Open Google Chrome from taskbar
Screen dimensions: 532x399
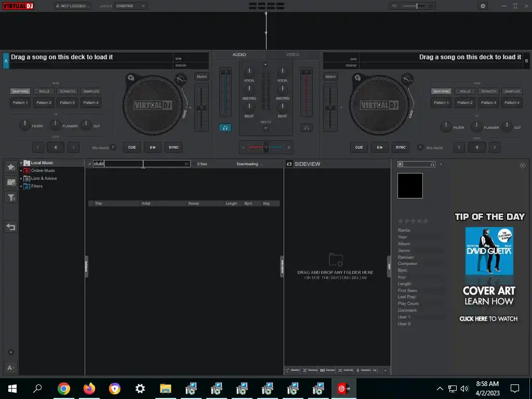click(63, 389)
